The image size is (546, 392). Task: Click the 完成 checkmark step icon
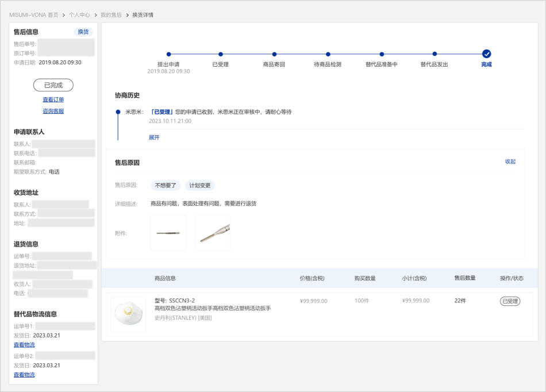click(x=486, y=54)
